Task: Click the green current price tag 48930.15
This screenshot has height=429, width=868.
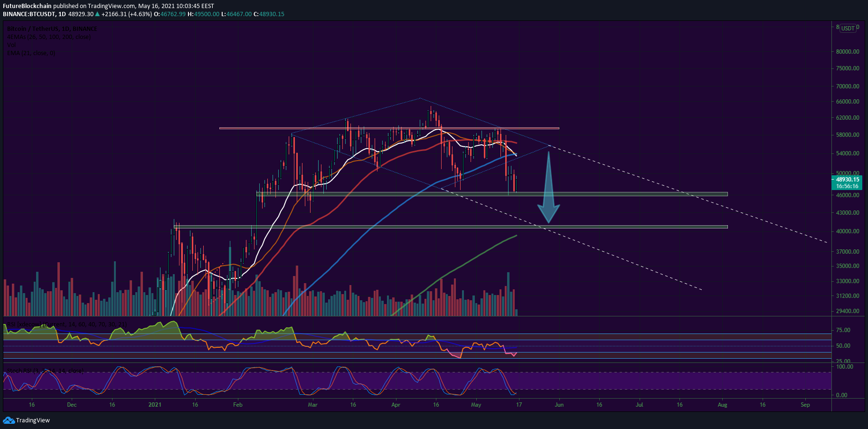Action: point(847,180)
